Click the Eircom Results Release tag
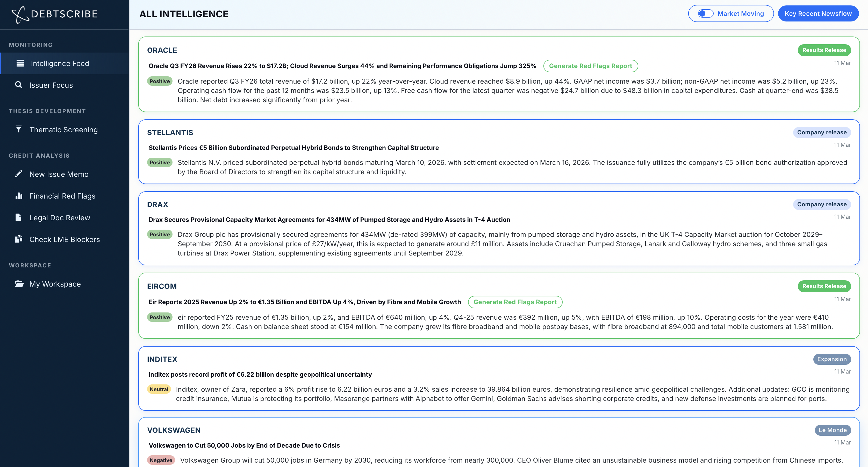Screen dimensions: 868x467 point(824,286)
